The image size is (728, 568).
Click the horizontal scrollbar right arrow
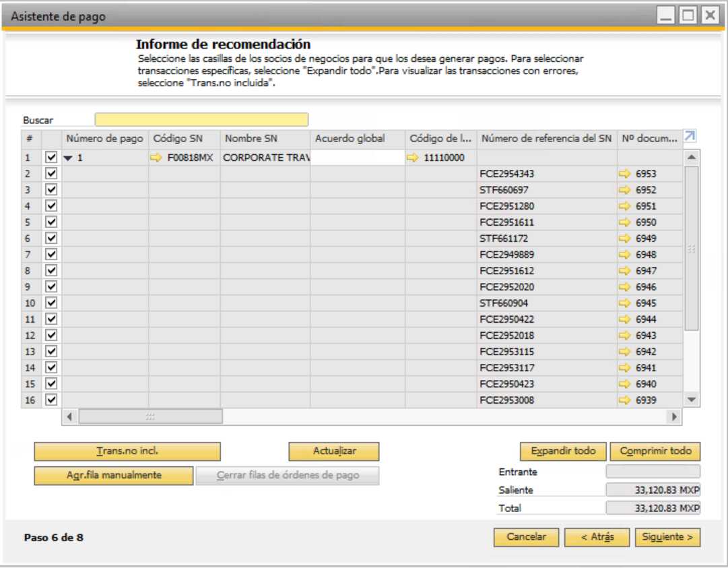pyautogui.click(x=674, y=416)
